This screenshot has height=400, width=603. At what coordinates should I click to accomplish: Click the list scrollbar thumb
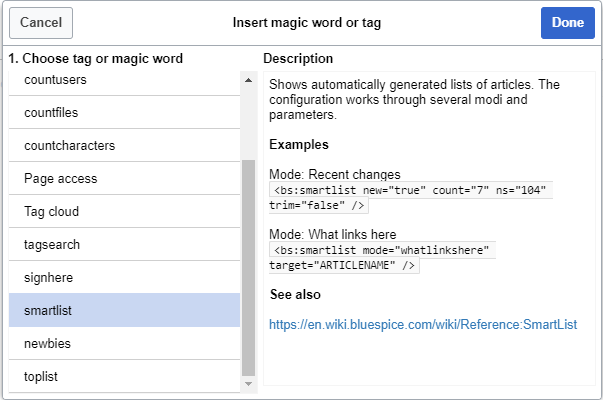[x=248, y=268]
